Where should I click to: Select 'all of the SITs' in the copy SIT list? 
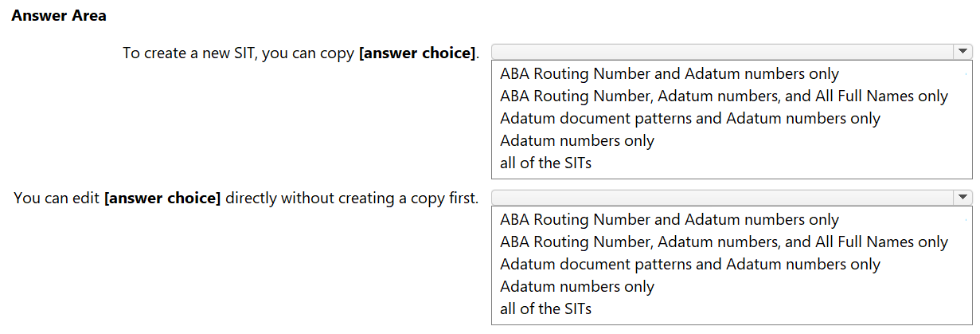(546, 163)
